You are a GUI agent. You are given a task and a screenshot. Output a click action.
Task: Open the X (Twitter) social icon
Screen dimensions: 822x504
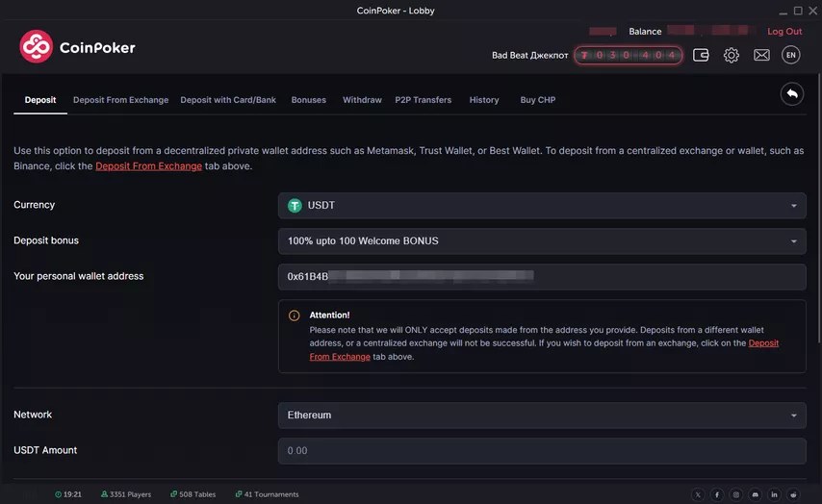[x=698, y=494]
